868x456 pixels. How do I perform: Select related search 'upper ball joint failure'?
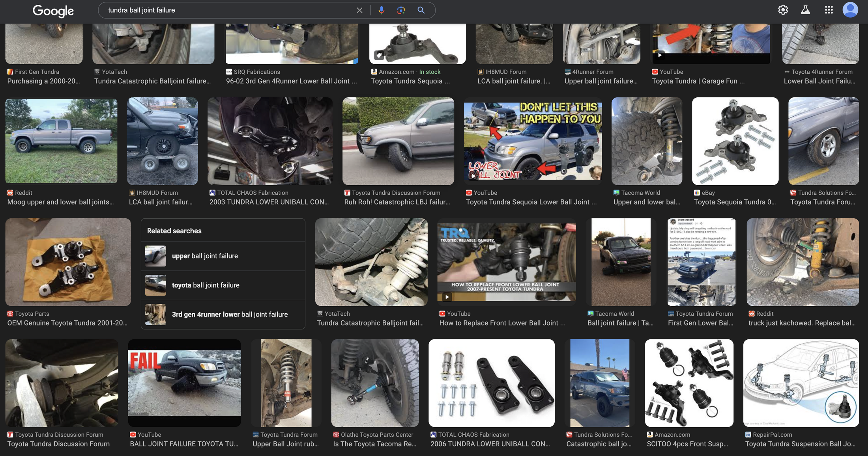click(x=223, y=256)
